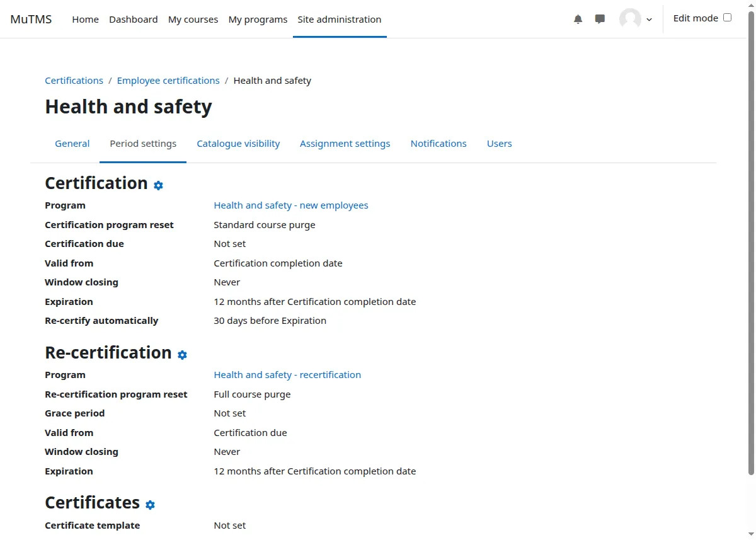The width and height of the screenshot is (756, 540).
Task: Click the Certification settings gear icon
Action: 158,185
